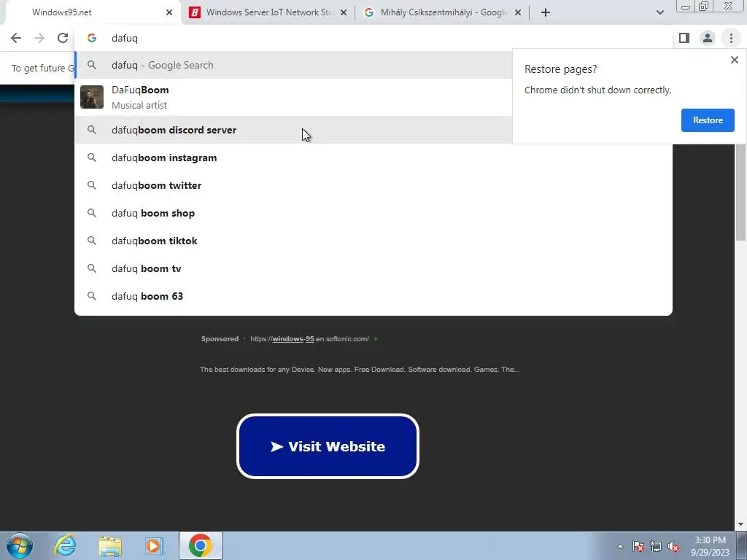
Task: Click the forward navigation arrow
Action: click(x=39, y=38)
